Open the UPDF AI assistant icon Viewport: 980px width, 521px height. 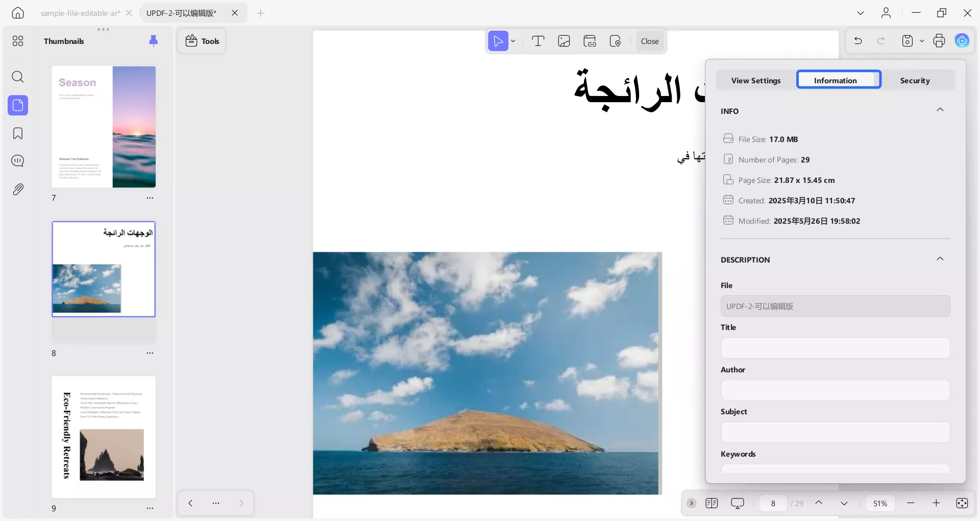[962, 41]
